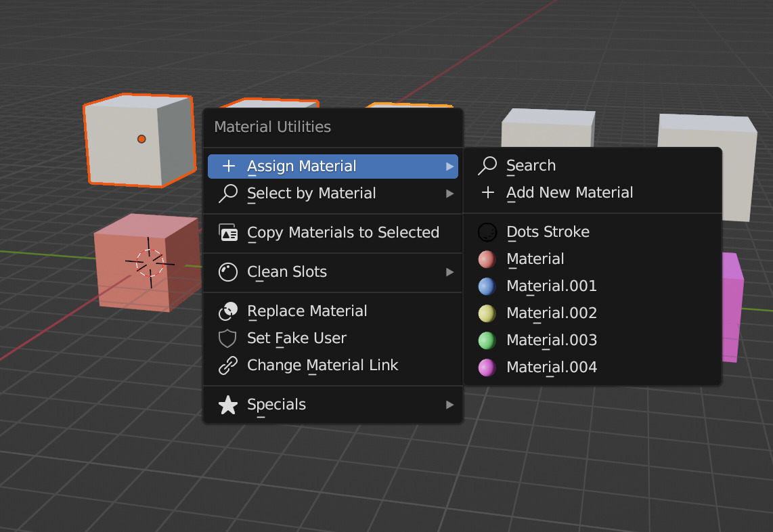The height and width of the screenshot is (532, 773).
Task: Click the green sphere icon for Material.003
Action: coord(487,340)
